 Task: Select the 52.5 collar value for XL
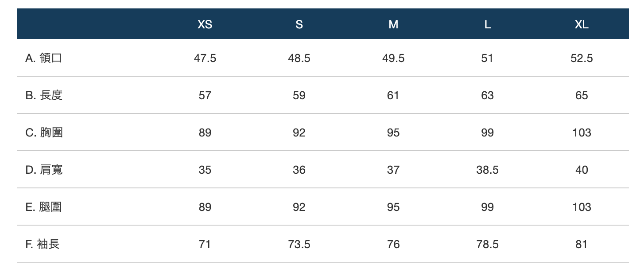pos(582,58)
